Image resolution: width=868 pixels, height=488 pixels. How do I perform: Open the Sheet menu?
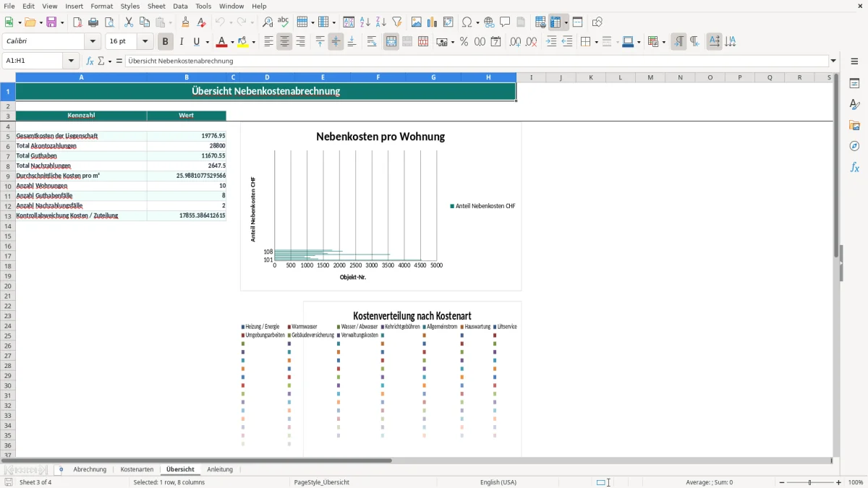[x=156, y=6]
